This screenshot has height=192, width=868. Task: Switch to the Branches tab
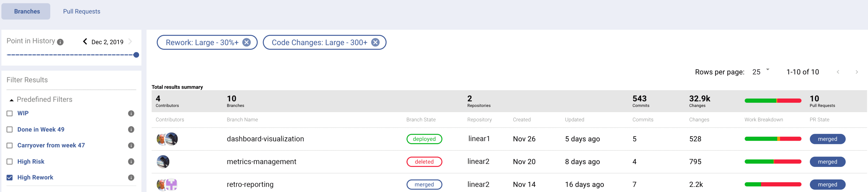pos(26,11)
